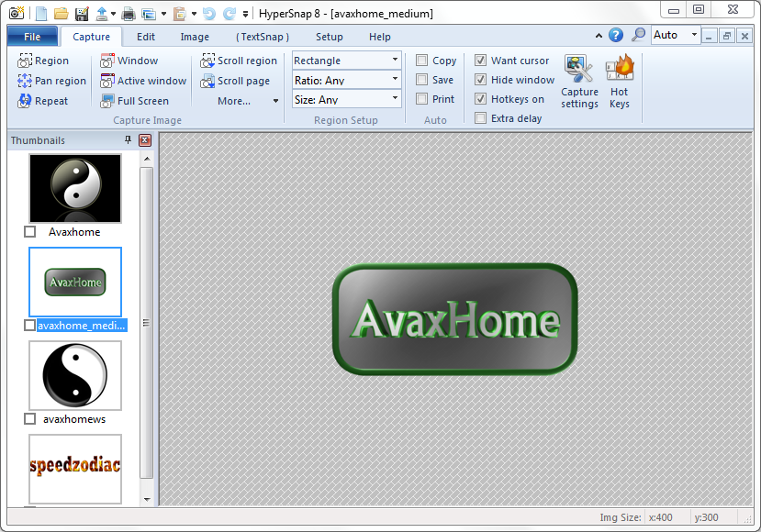Enable the Copy auto option

pos(421,61)
